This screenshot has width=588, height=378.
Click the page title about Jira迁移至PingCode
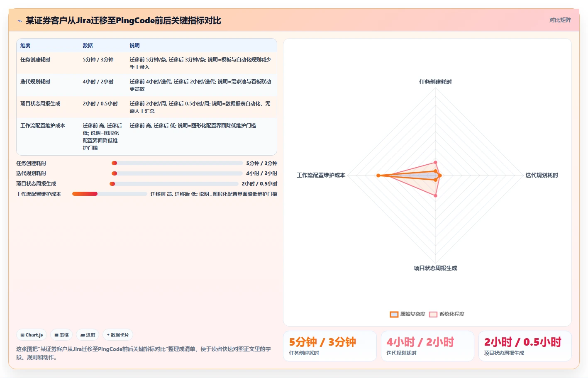click(123, 20)
